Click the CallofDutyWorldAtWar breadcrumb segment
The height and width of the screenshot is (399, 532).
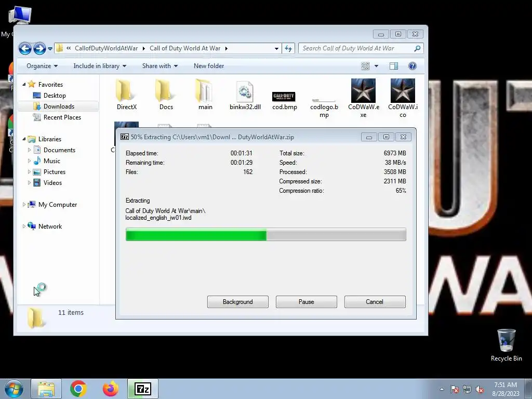[x=106, y=48]
